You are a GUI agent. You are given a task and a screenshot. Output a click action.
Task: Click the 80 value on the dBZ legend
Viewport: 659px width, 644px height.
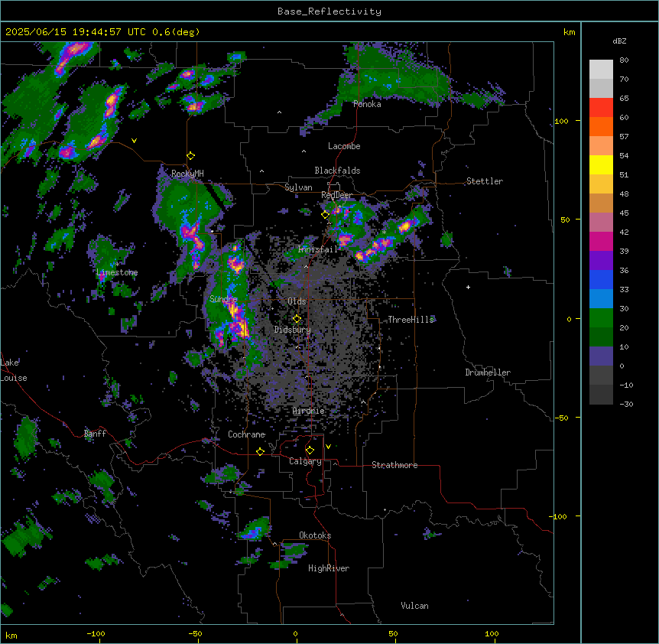624,60
